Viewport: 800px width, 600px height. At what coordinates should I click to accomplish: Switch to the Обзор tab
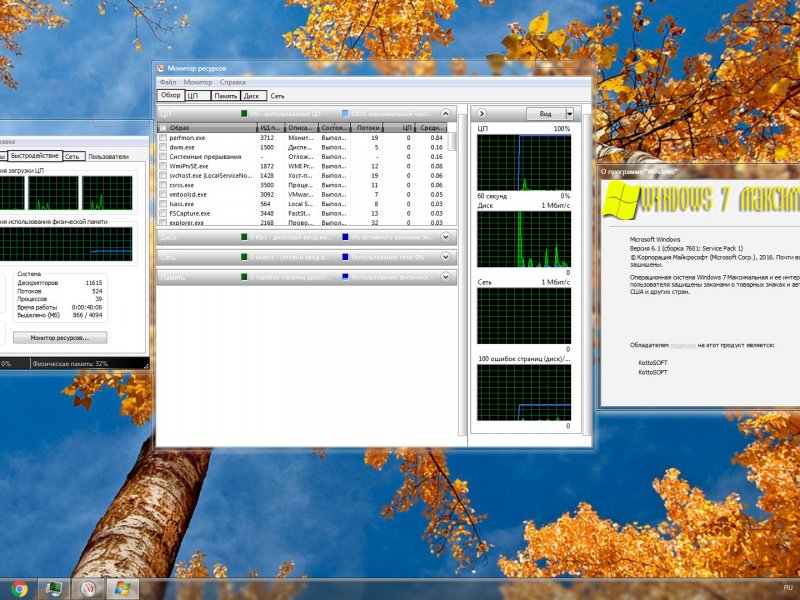[170, 95]
